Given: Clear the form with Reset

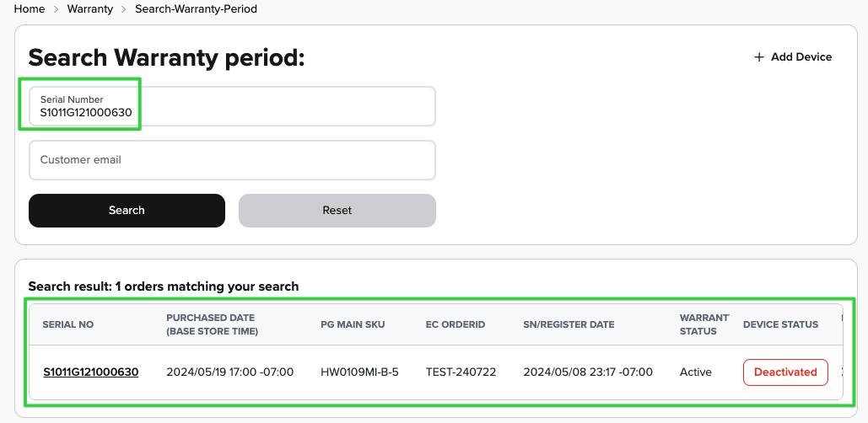Looking at the screenshot, I should pyautogui.click(x=337, y=210).
